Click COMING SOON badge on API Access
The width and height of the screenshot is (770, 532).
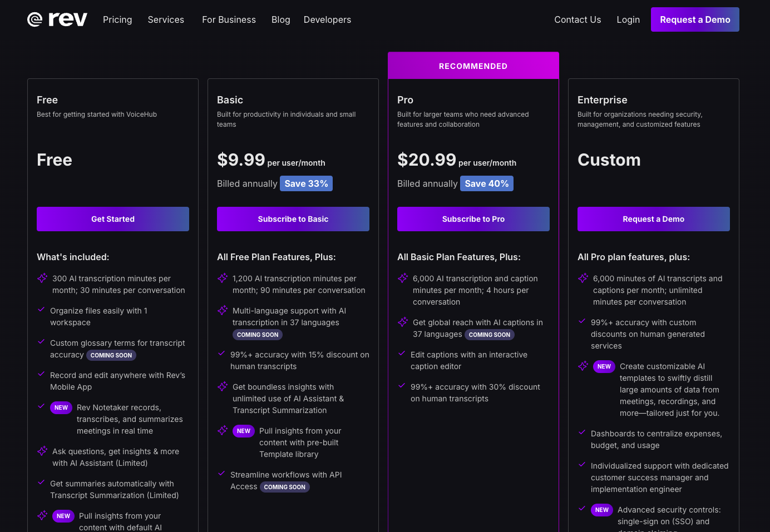(285, 487)
